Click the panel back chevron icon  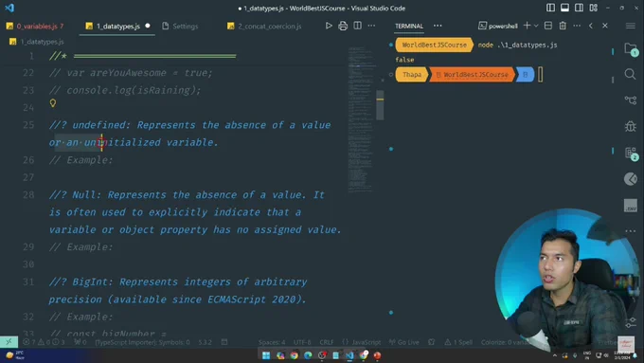pyautogui.click(x=591, y=26)
